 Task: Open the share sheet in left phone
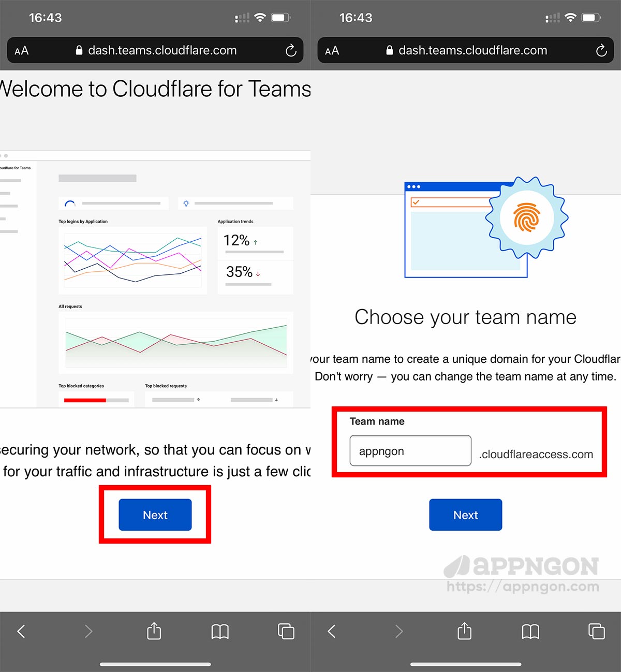coord(154,631)
